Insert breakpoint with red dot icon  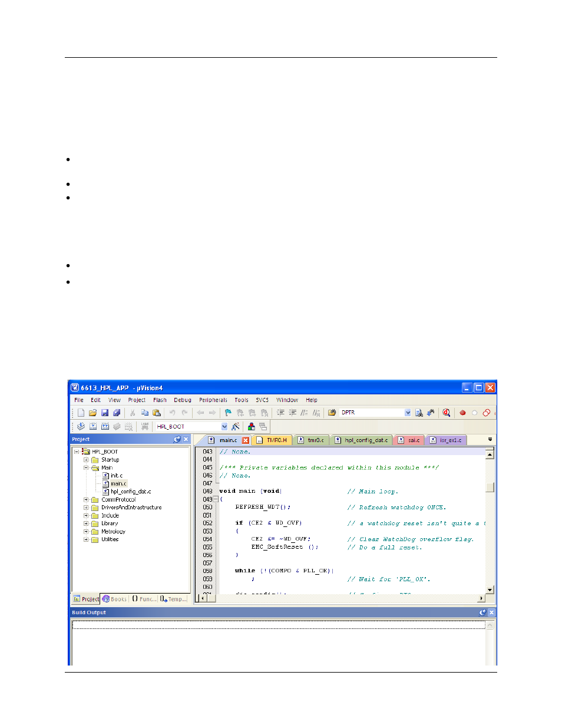462,413
